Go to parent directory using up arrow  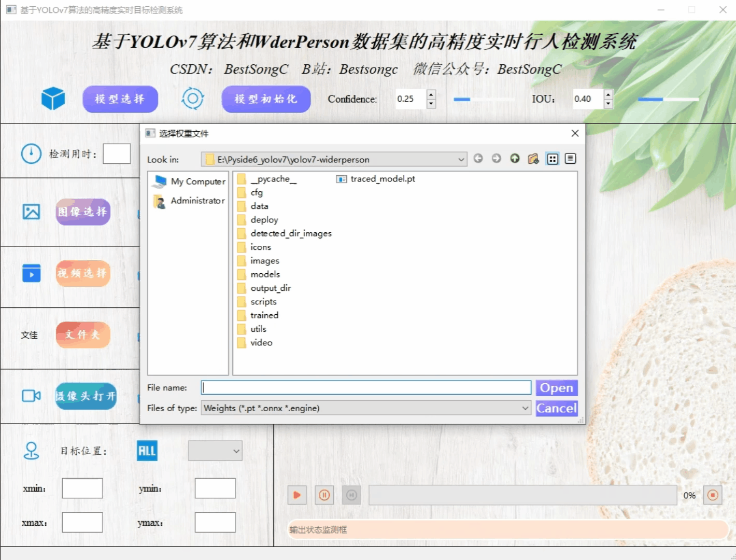[x=515, y=159]
